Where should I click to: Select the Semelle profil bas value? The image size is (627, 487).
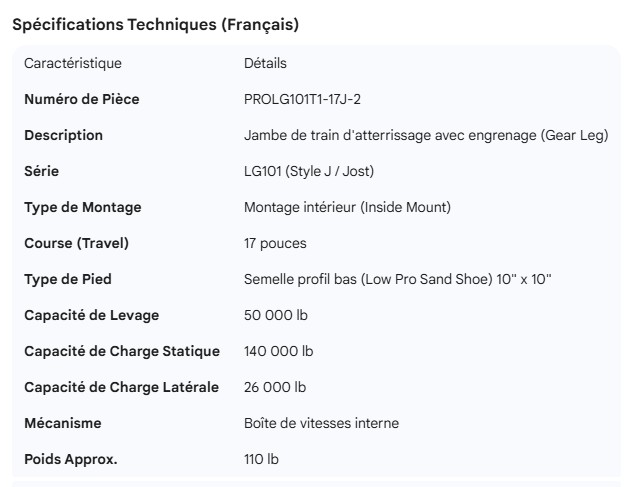tap(398, 279)
